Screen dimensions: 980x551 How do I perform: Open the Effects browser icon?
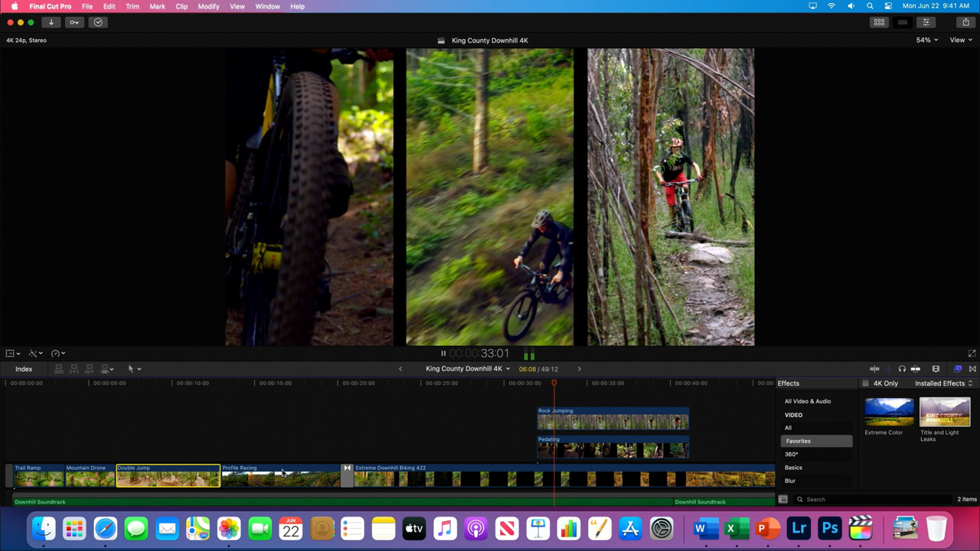[957, 368]
